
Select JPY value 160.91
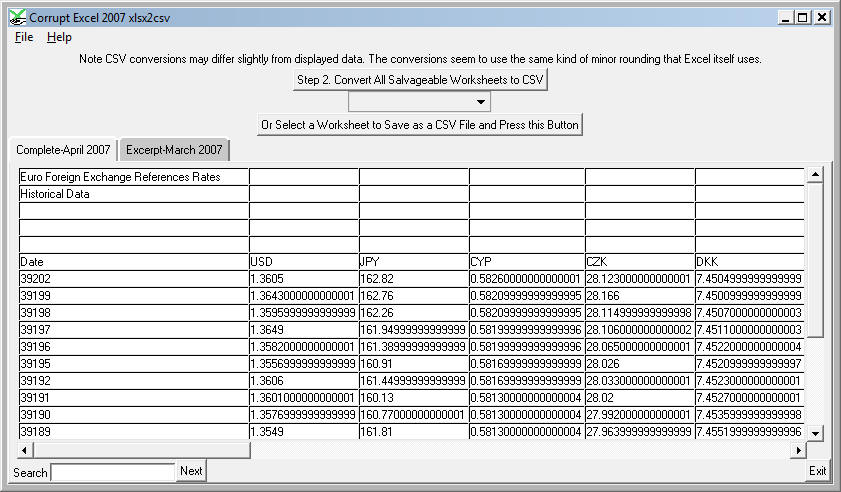click(414, 364)
